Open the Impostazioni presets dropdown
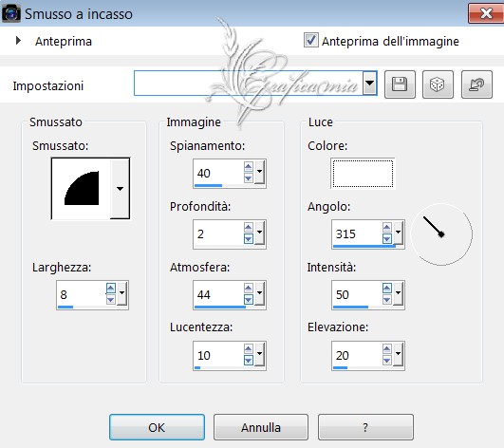The width and height of the screenshot is (504, 448). click(369, 83)
